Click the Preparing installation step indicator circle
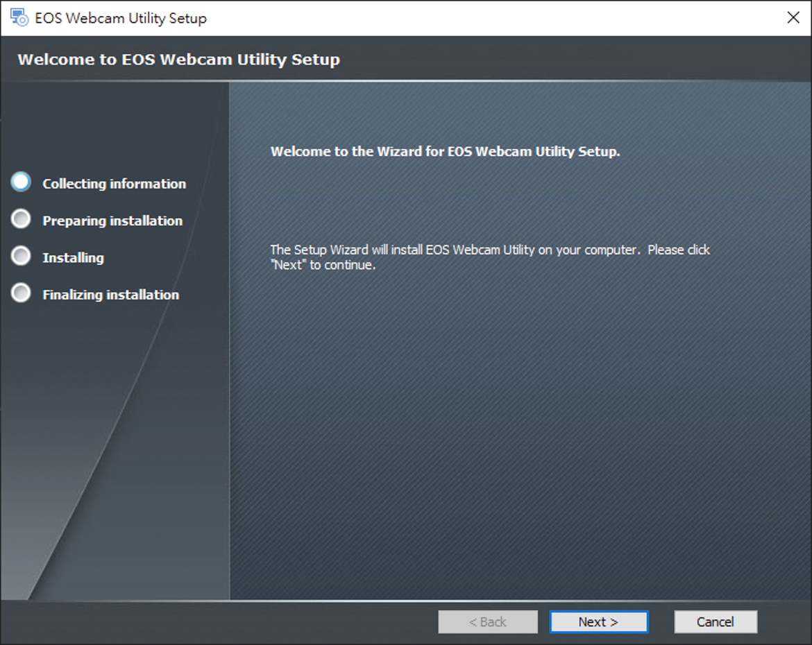The image size is (812, 645). [x=22, y=219]
